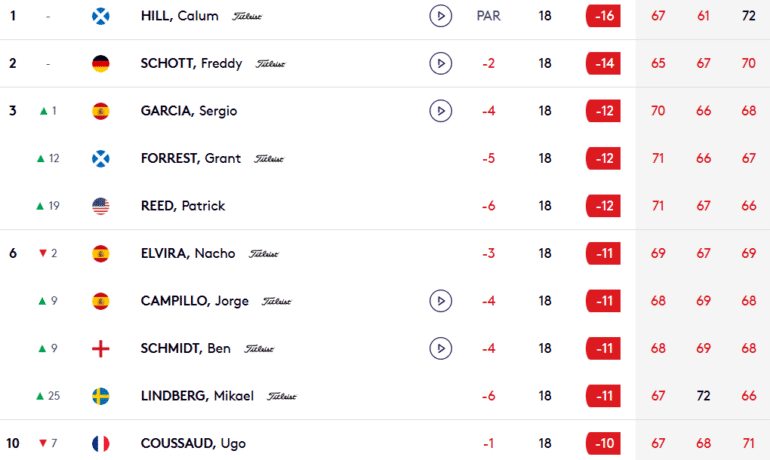Click German flag beside Freddy Schott

tap(100, 64)
